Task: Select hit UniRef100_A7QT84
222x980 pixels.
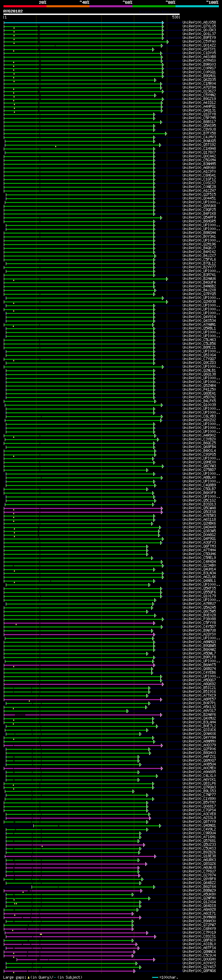Action: (199, 88)
